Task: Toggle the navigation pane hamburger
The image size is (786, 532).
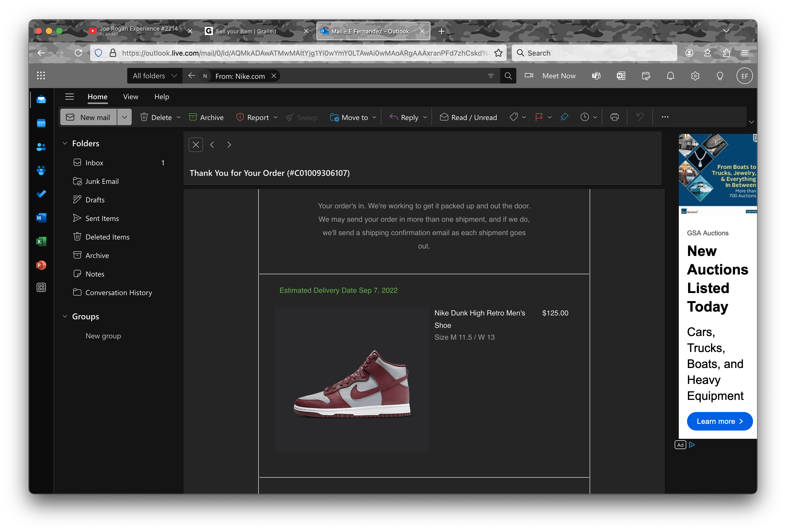Action: tap(69, 97)
